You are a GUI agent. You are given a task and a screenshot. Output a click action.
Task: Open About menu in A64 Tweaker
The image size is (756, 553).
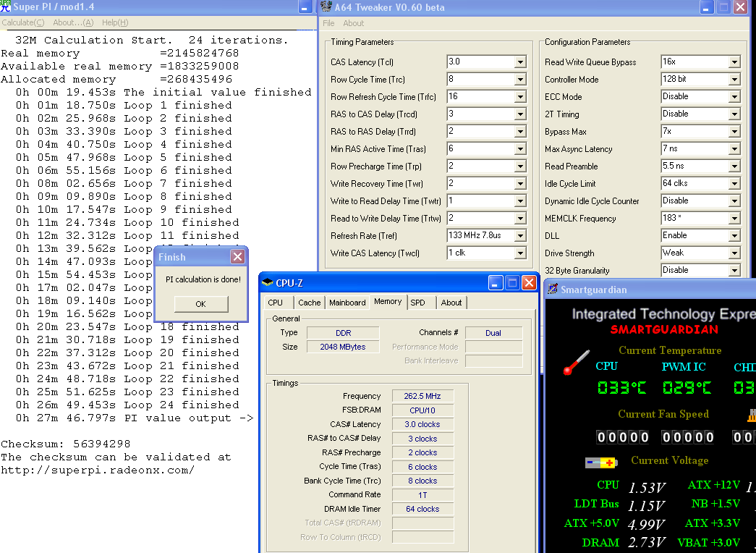(x=354, y=23)
